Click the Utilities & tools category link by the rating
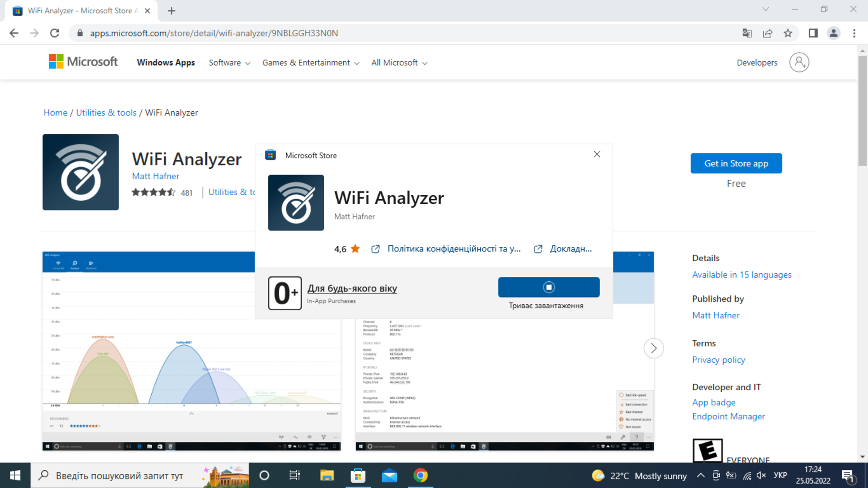Image resolution: width=868 pixels, height=488 pixels. (232, 192)
